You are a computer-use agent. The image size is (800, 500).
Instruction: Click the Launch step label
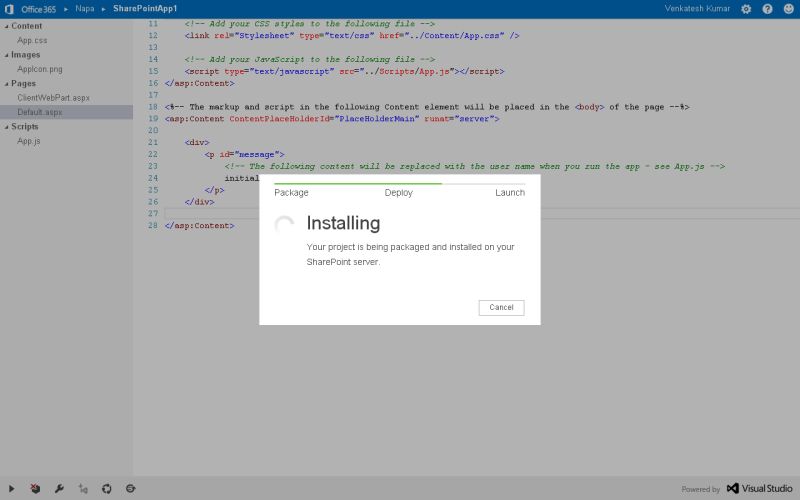[510, 192]
